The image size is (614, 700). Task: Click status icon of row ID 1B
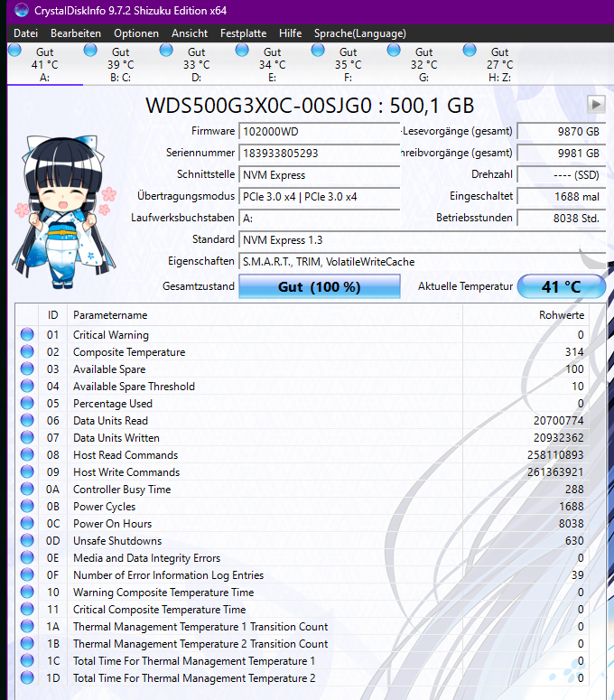27,644
